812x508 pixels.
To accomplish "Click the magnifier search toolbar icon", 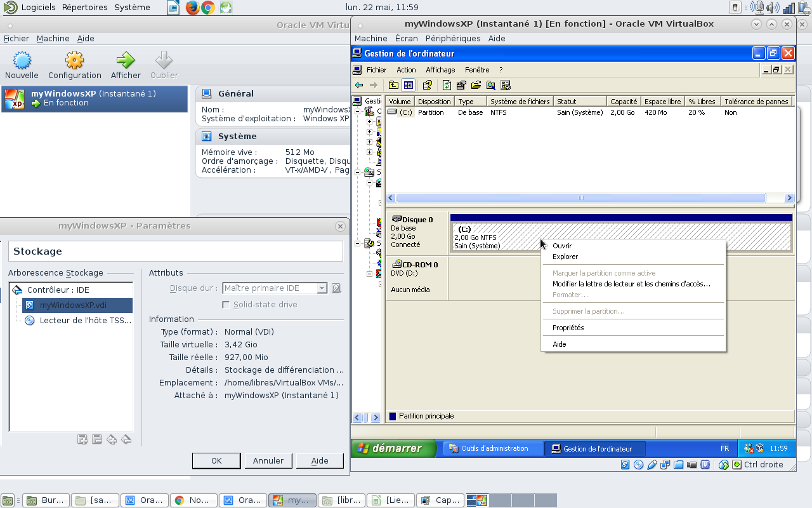I will pyautogui.click(x=490, y=85).
